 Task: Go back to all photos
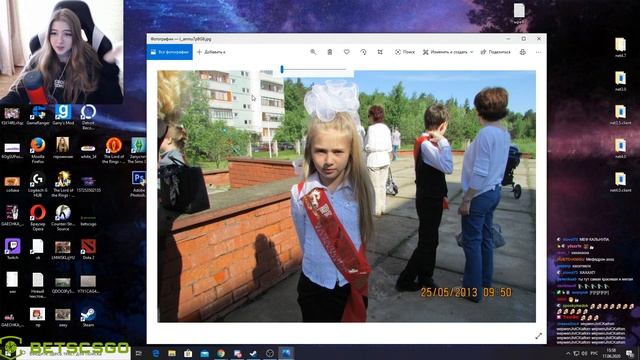[169, 52]
